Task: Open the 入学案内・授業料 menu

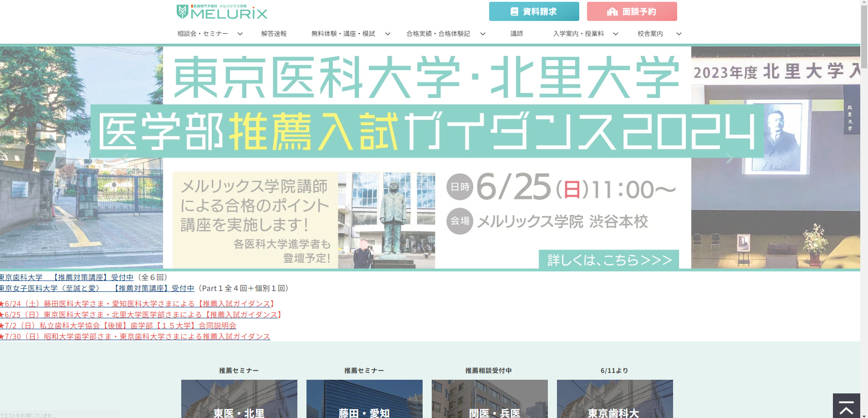Action: (578, 34)
